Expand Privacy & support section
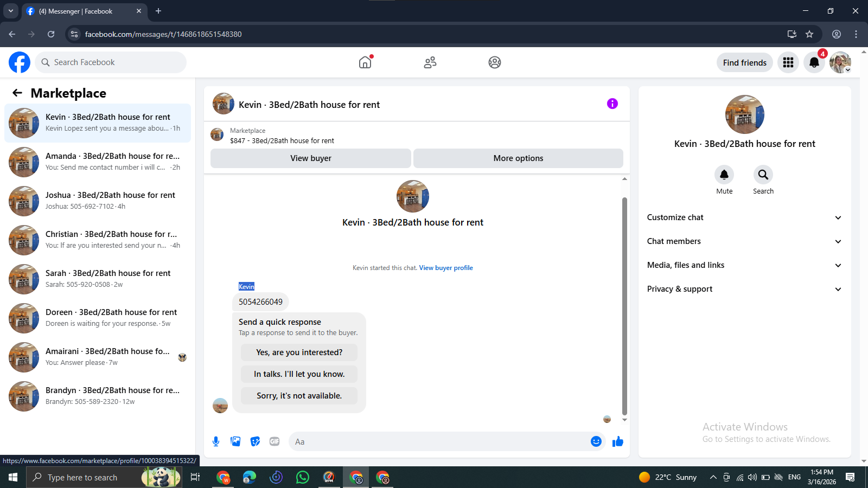This screenshot has height=488, width=868. click(745, 289)
